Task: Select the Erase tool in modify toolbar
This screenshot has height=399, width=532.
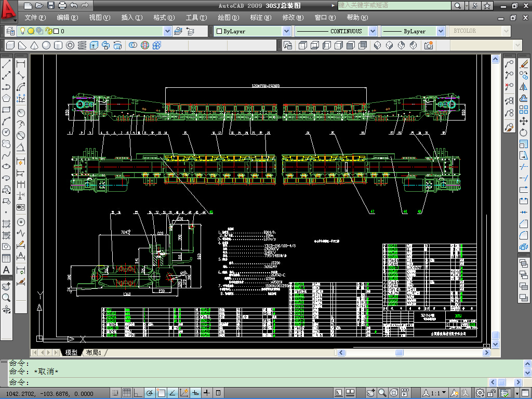Action: point(524,64)
